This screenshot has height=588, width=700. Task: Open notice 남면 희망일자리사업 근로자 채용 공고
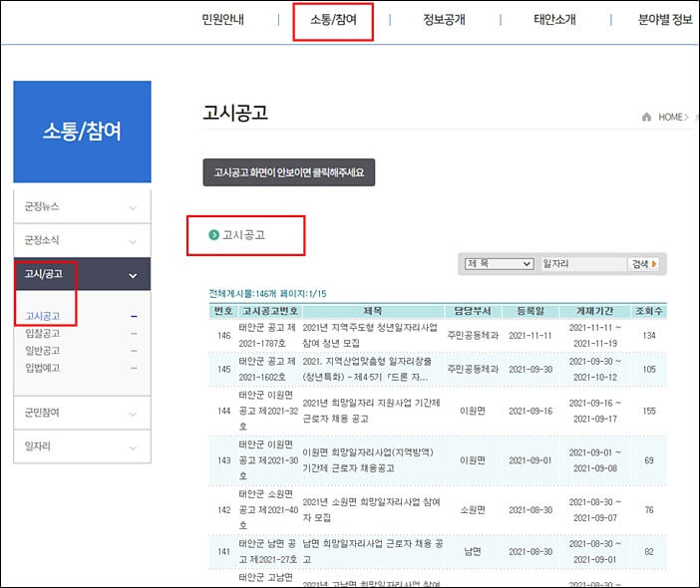(x=373, y=551)
